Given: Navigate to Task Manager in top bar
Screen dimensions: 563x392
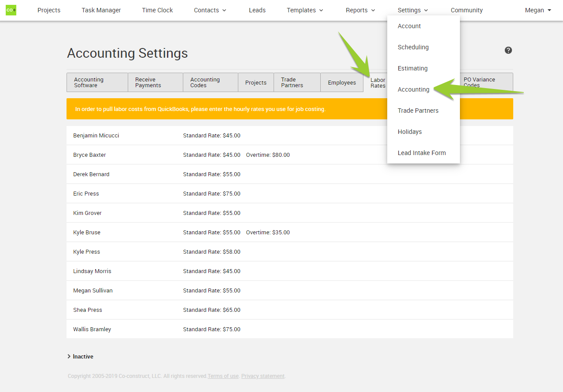Looking at the screenshot, I should [x=101, y=10].
